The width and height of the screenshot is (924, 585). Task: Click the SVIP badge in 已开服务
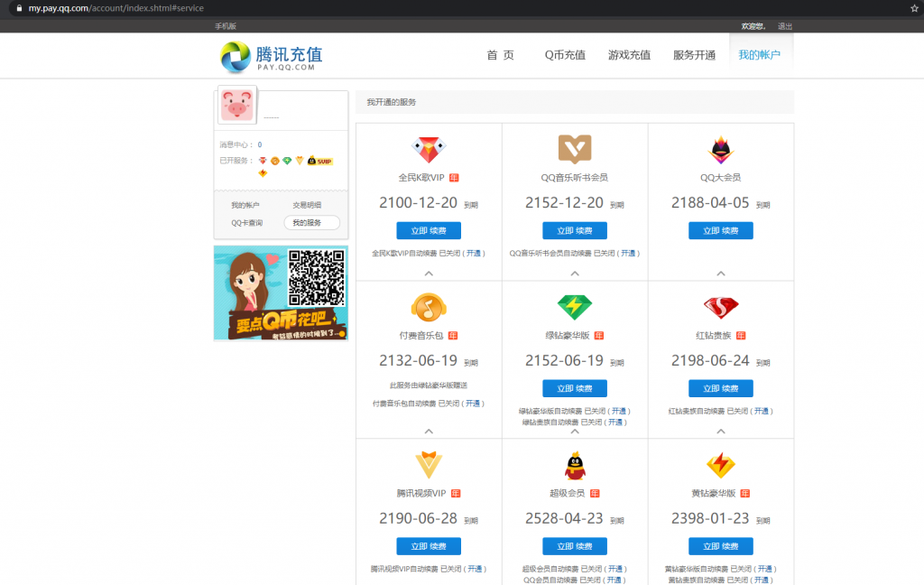click(320, 161)
